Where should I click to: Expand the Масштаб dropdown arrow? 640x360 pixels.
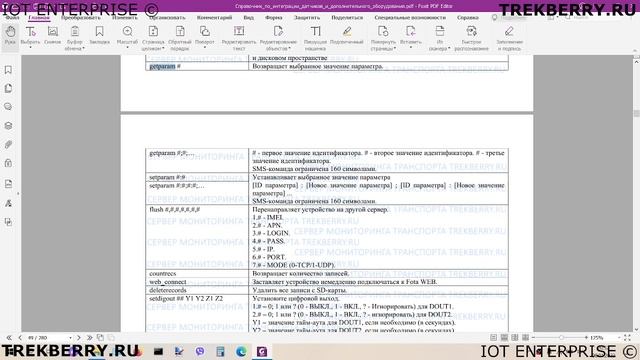click(x=127, y=48)
